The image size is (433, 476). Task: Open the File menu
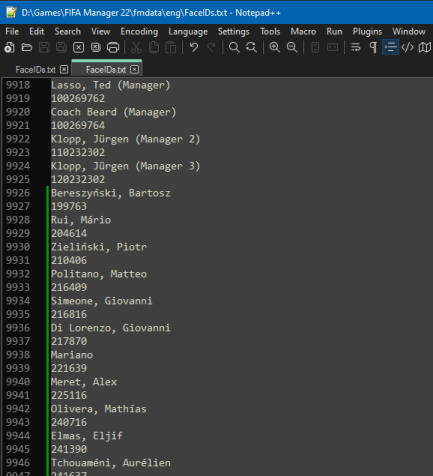coord(12,32)
